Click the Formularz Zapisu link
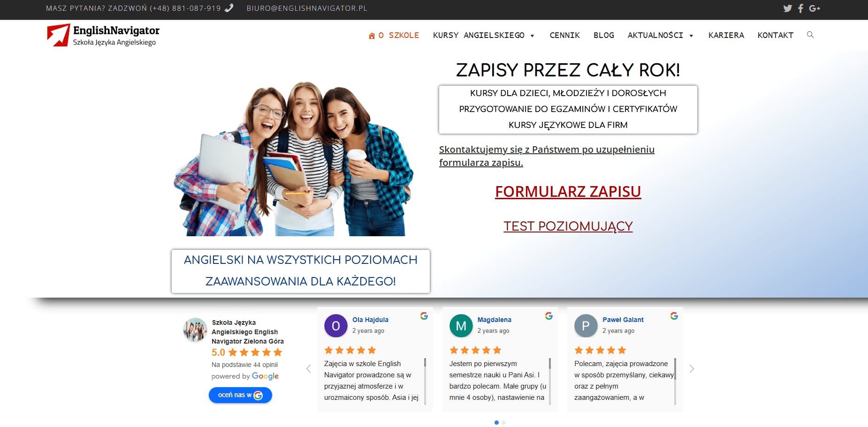This screenshot has height=427, width=868. [568, 192]
